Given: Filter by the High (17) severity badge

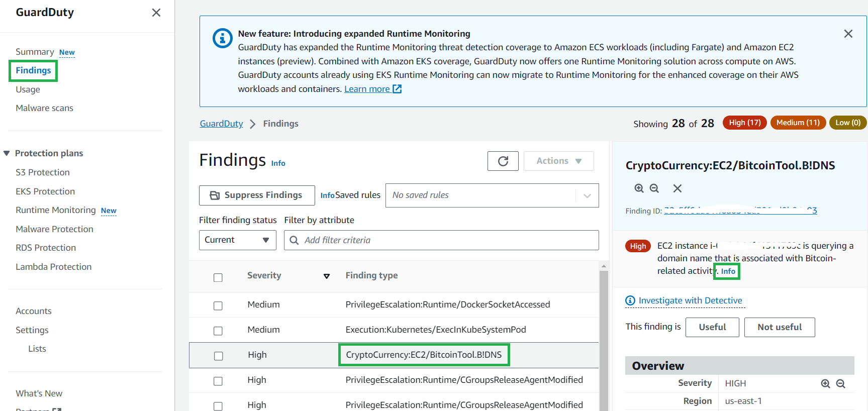Looking at the screenshot, I should 745,123.
